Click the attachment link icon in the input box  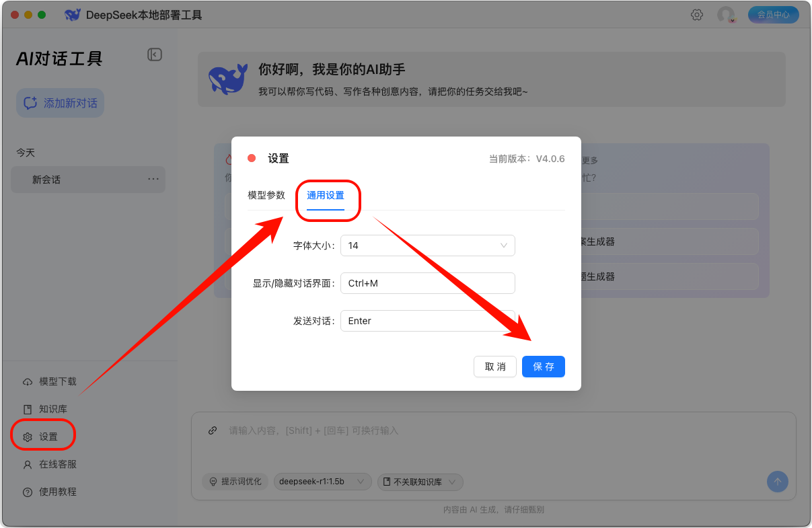[213, 430]
